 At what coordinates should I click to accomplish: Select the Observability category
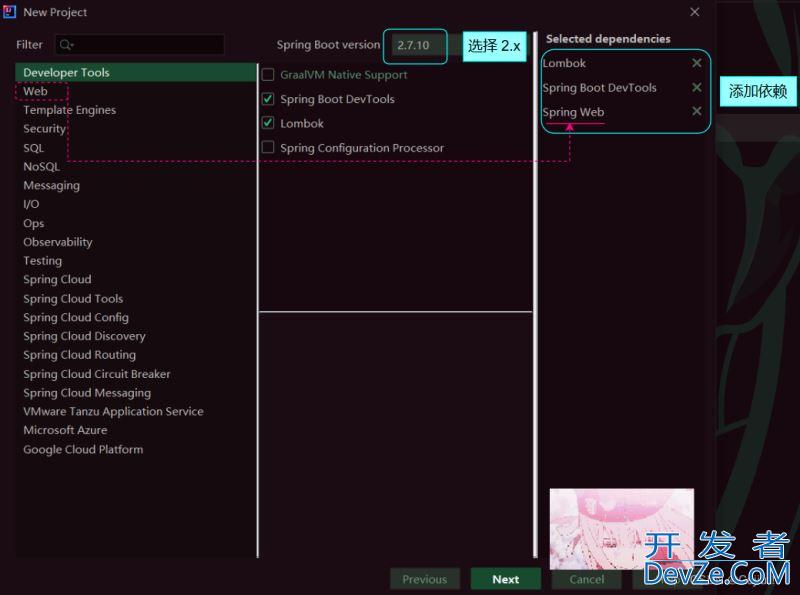point(136,242)
